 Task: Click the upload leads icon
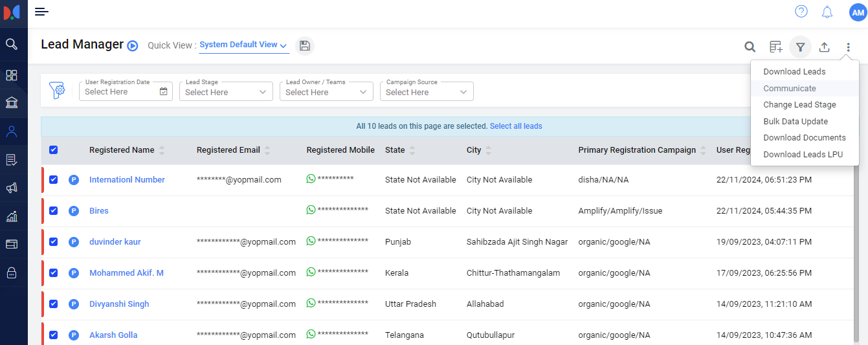825,47
